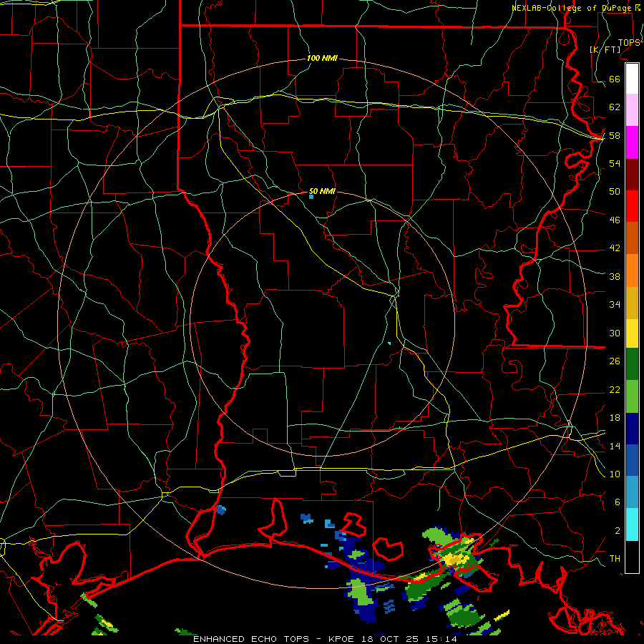The width and height of the screenshot is (644, 644).
Task: Click the "100 NMI" range ring label
Action: (x=322, y=58)
